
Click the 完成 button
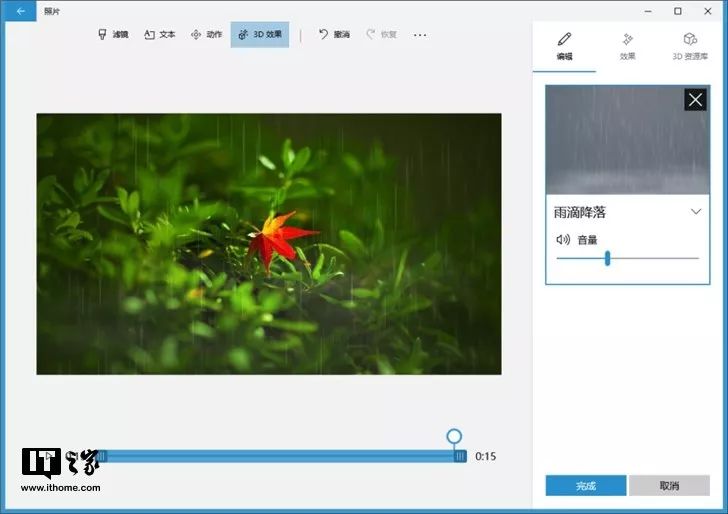click(x=586, y=486)
